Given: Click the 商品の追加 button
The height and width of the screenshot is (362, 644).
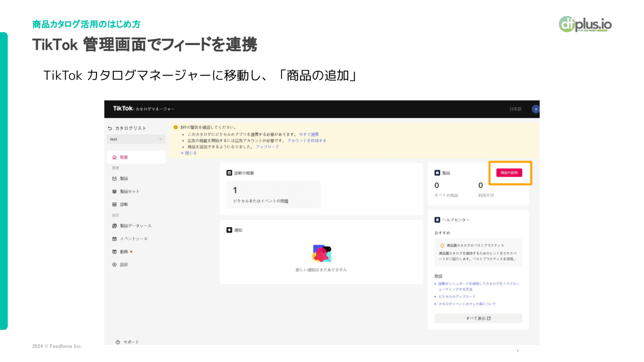Looking at the screenshot, I should click(x=509, y=173).
